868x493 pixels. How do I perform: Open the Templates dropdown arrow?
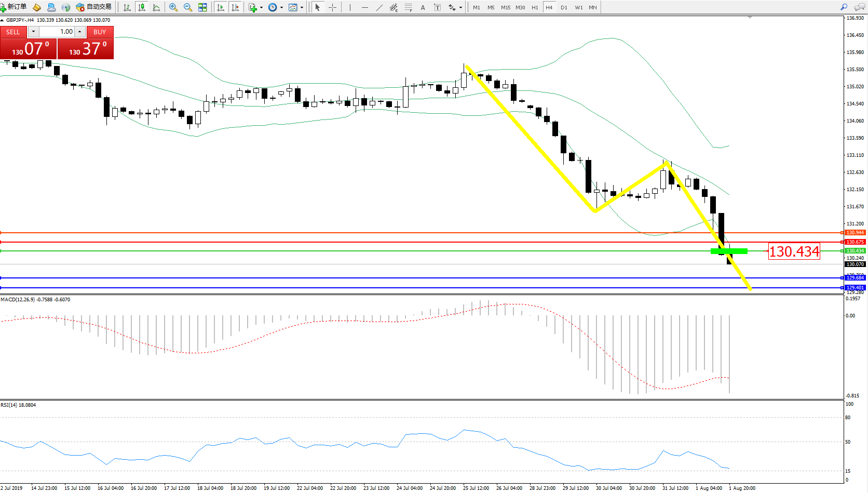302,7
